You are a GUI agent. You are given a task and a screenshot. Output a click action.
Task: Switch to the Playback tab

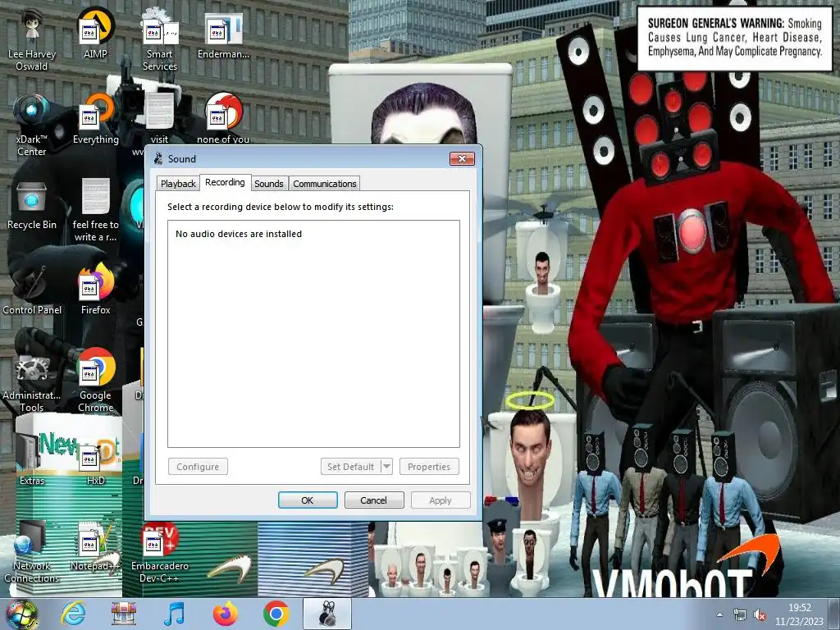click(x=178, y=184)
